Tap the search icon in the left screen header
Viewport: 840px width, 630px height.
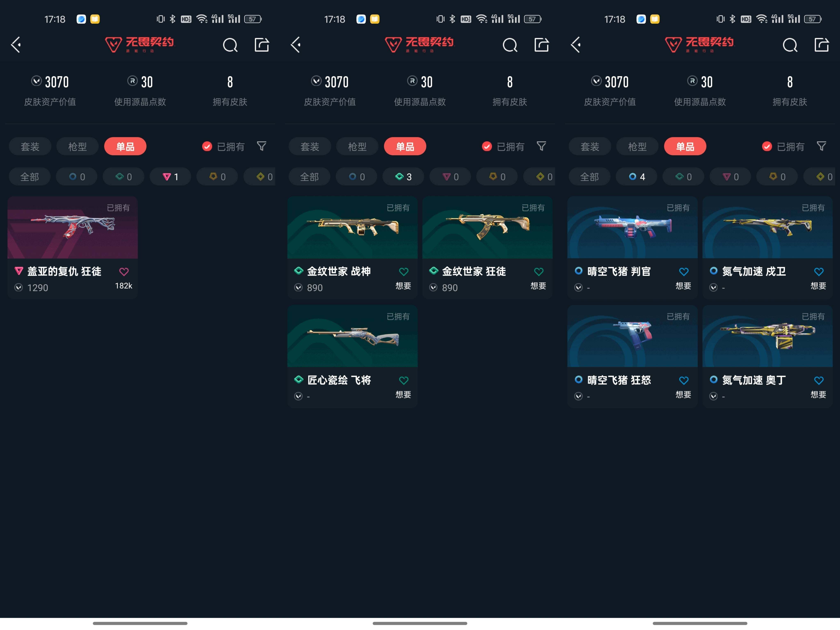[x=230, y=45]
